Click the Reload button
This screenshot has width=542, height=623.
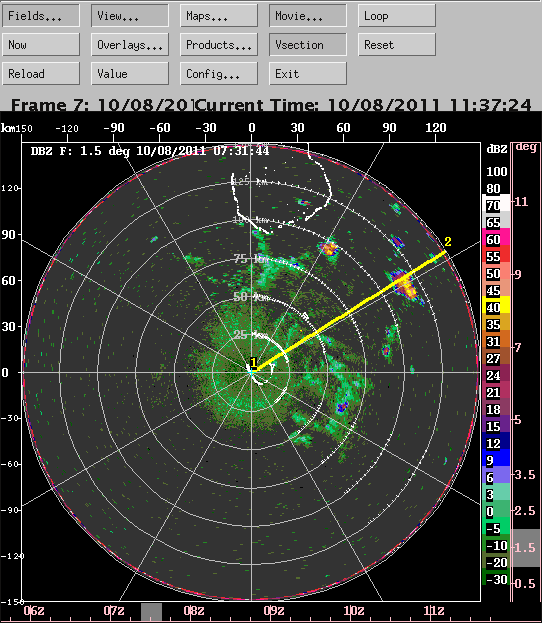click(x=41, y=74)
